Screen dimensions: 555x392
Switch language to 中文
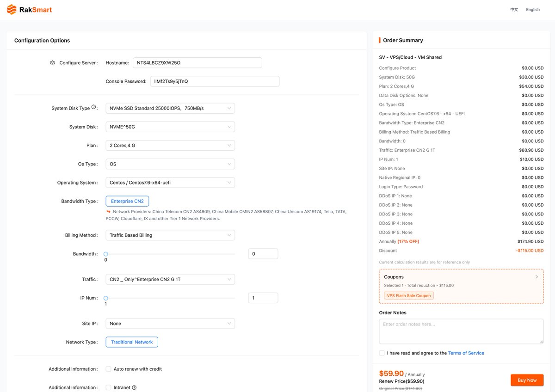tap(514, 10)
